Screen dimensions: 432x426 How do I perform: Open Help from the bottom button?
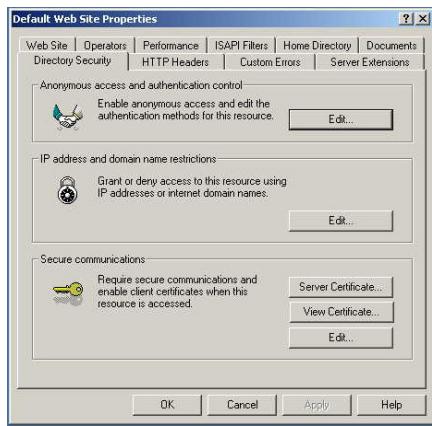point(392,405)
